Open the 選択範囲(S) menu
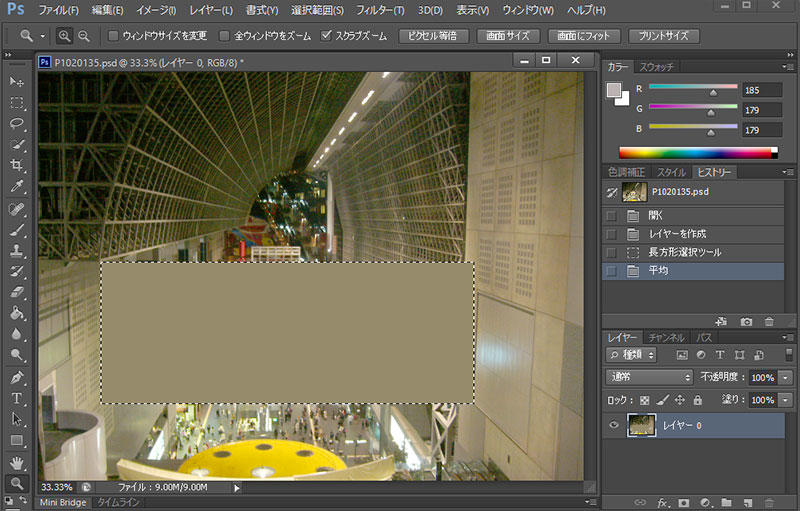 point(317,10)
